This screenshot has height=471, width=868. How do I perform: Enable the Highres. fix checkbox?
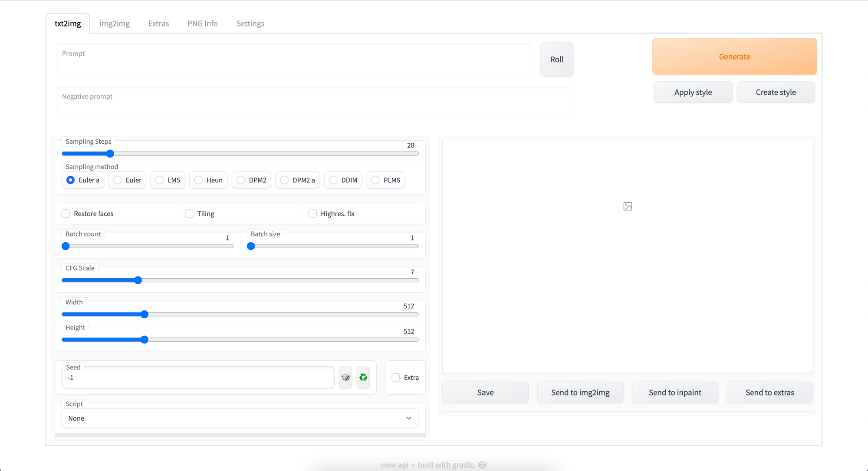312,214
